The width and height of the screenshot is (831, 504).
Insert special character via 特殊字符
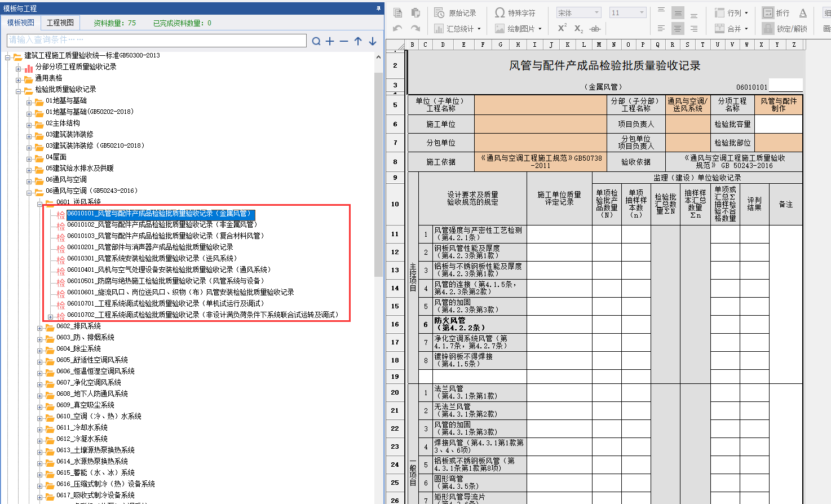click(x=515, y=13)
